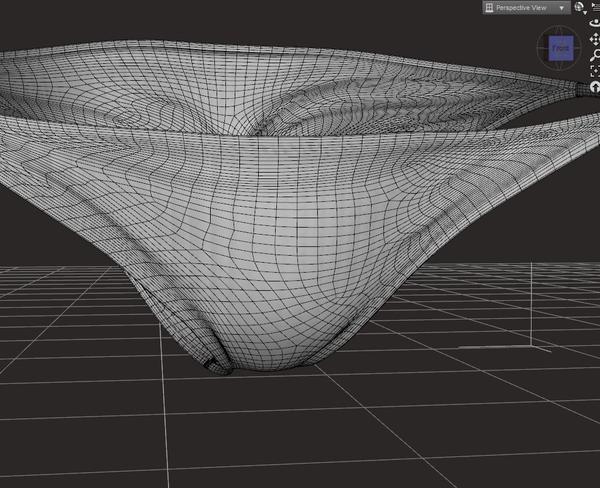Click the top-right viewport options icon
This screenshot has width=600, height=488.
click(x=596, y=6)
